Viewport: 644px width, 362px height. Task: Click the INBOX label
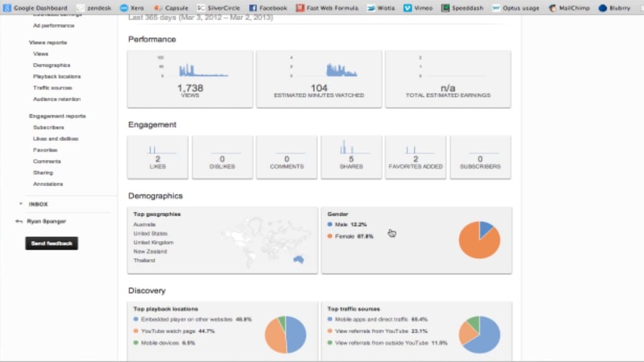(38, 204)
